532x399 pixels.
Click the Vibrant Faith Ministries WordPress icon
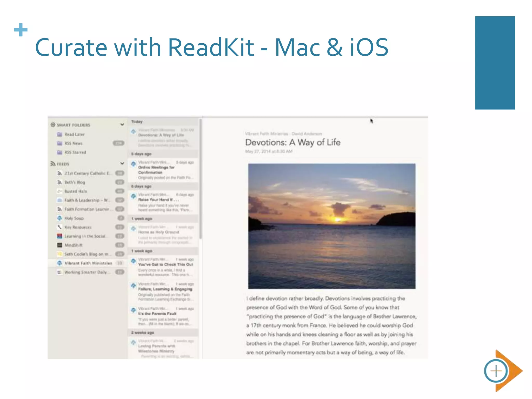pos(59,263)
